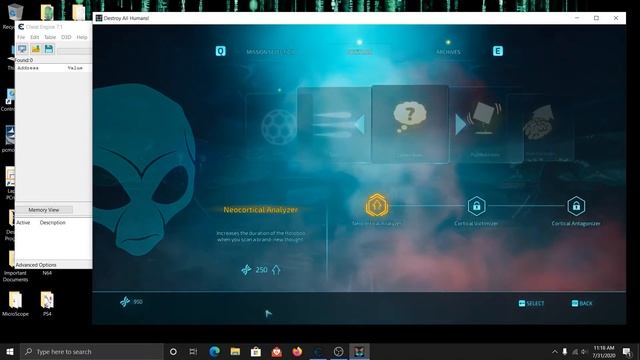Click the left cyan arrow to previous ability
Viewport: 640px width, 360px height.
click(360, 124)
